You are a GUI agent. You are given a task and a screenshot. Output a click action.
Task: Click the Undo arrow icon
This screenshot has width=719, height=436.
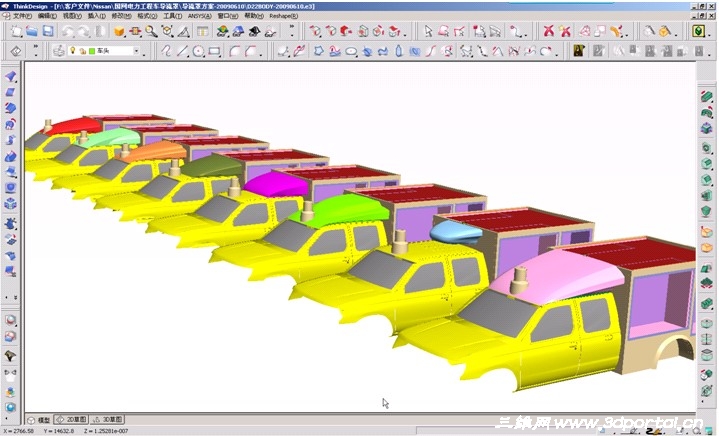68,31
